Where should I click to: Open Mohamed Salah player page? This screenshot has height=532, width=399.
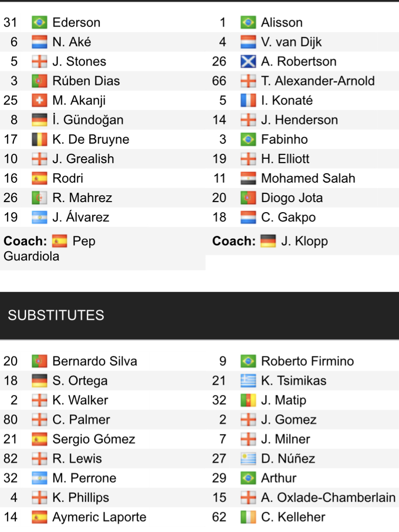[x=308, y=178]
